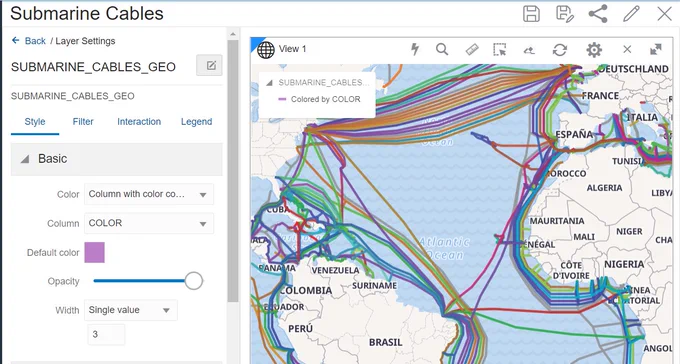Click the Opacity slider handle
The height and width of the screenshot is (364, 680).
pos(193,281)
